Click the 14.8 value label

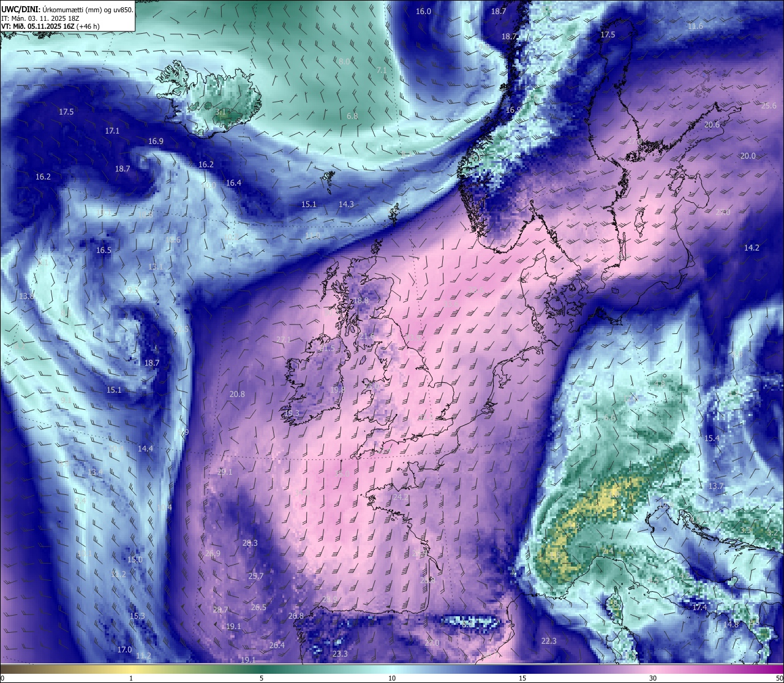[x=731, y=624]
